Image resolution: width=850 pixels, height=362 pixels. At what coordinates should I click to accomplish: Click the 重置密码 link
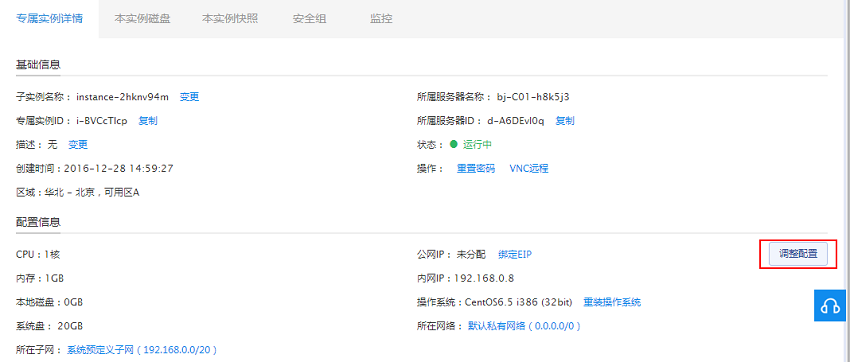tap(476, 169)
